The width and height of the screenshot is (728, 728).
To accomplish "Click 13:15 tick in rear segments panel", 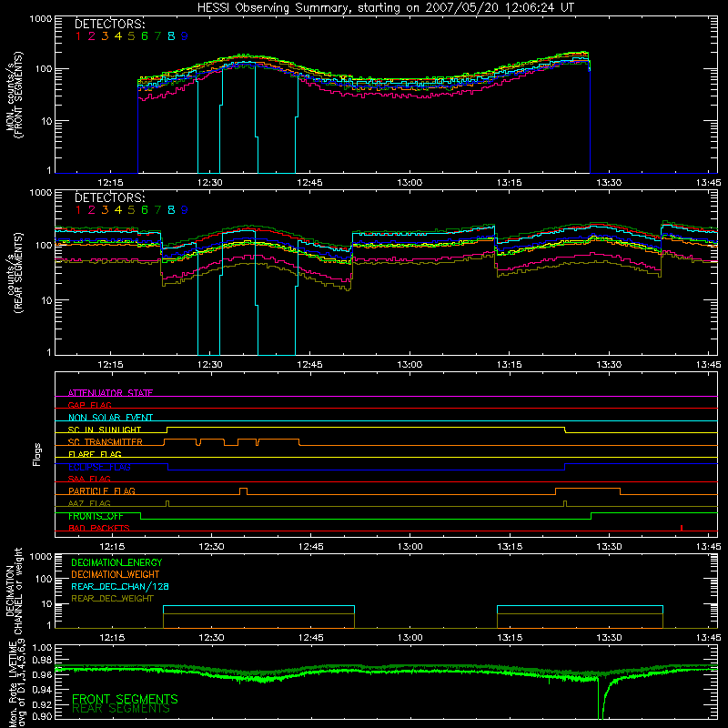I will pos(510,365).
